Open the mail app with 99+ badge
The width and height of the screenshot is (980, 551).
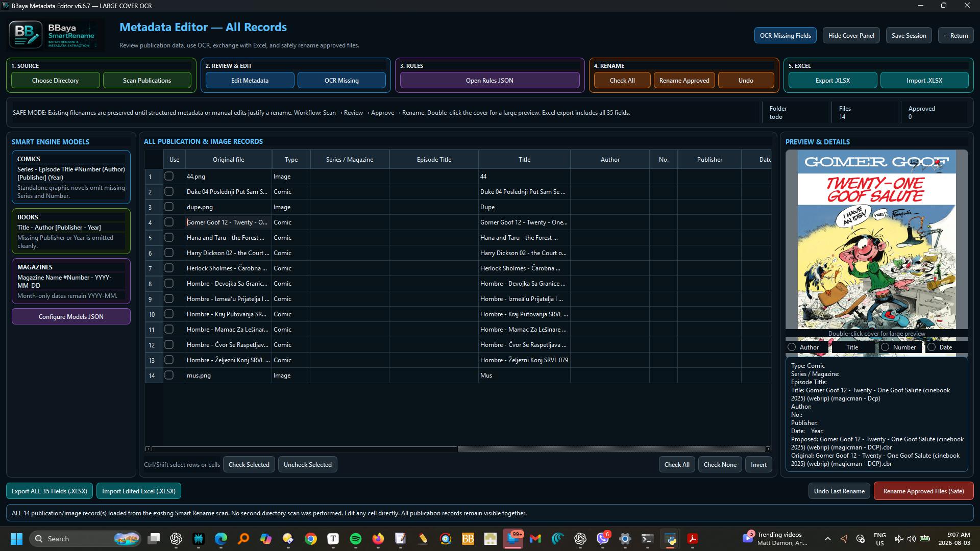point(513,539)
